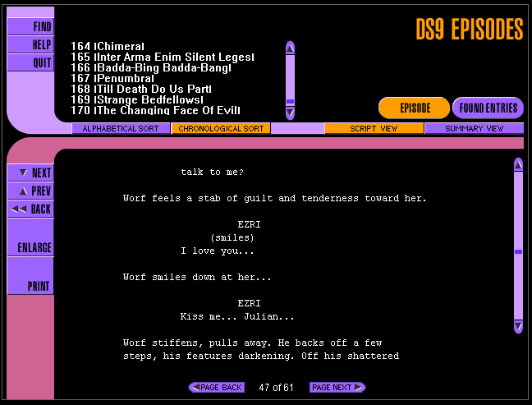The height and width of the screenshot is (405, 532).
Task: Switch to SUMMARY VIEW
Action: coord(474,129)
